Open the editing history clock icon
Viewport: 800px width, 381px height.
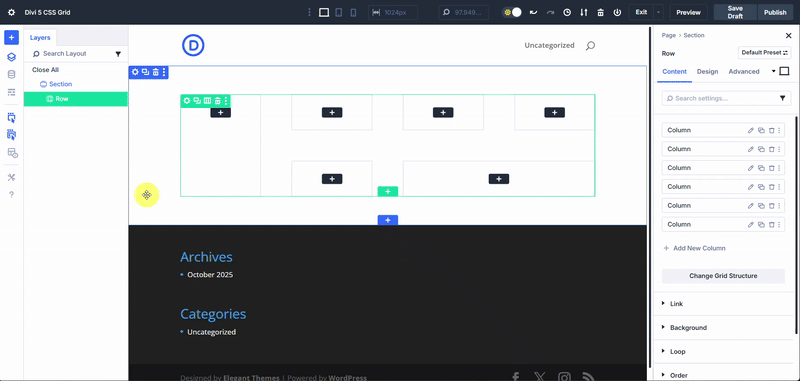click(567, 12)
